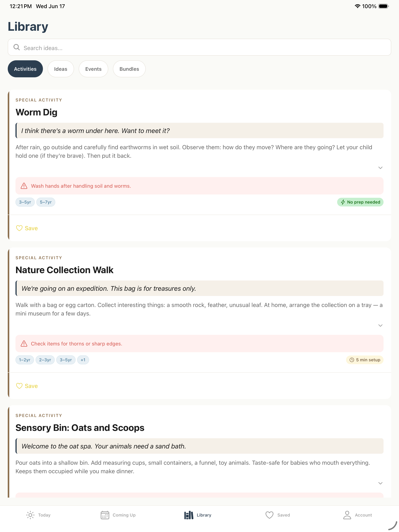Open the Saved heart icon in the bottom bar

point(269,515)
